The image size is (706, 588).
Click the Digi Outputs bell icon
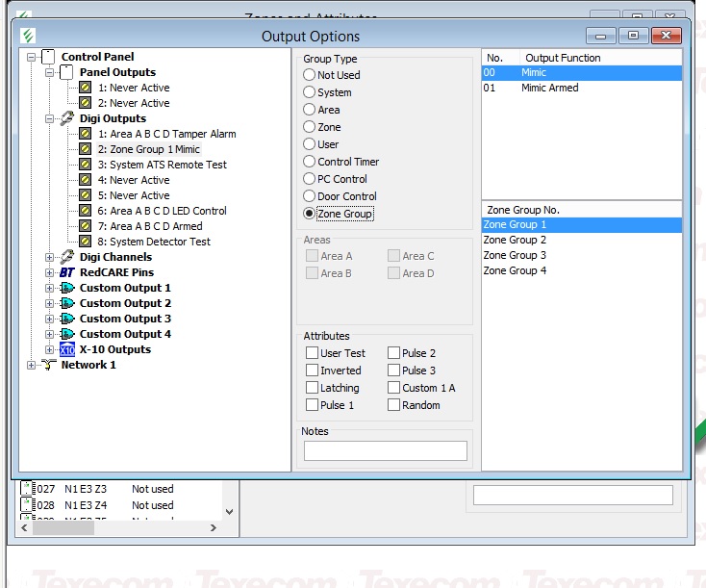point(66,118)
